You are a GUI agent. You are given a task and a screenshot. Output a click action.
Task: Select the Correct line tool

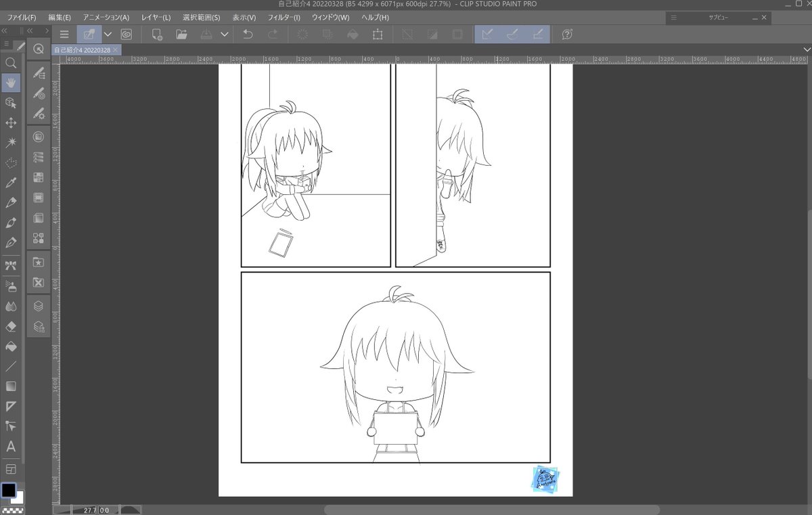(11, 426)
